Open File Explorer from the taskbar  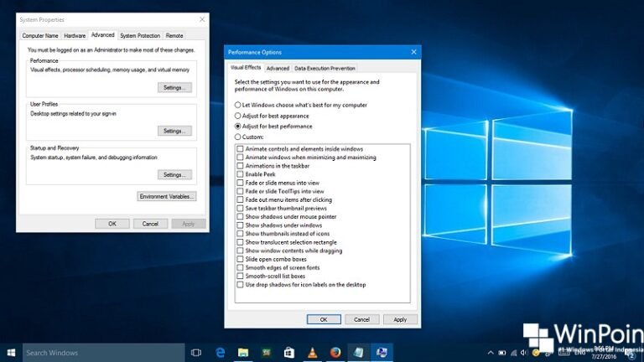pyautogui.click(x=243, y=353)
